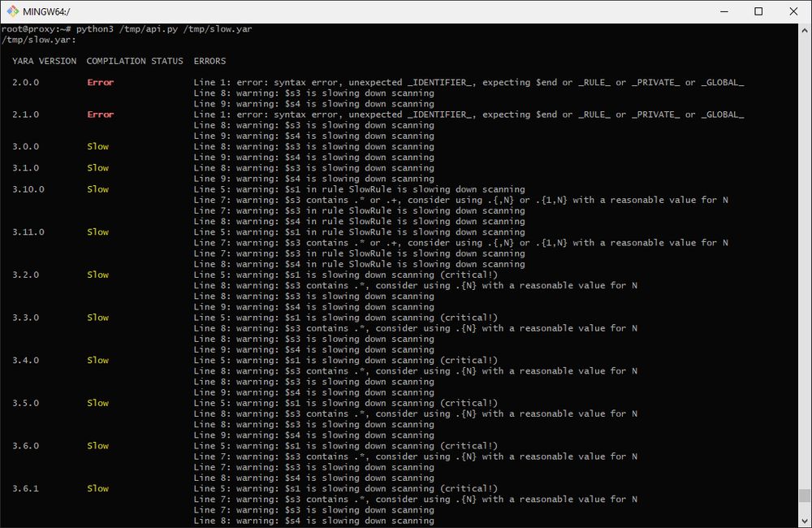The width and height of the screenshot is (812, 528).
Task: Maximize the MINGW64 terminal window
Action: (x=758, y=11)
